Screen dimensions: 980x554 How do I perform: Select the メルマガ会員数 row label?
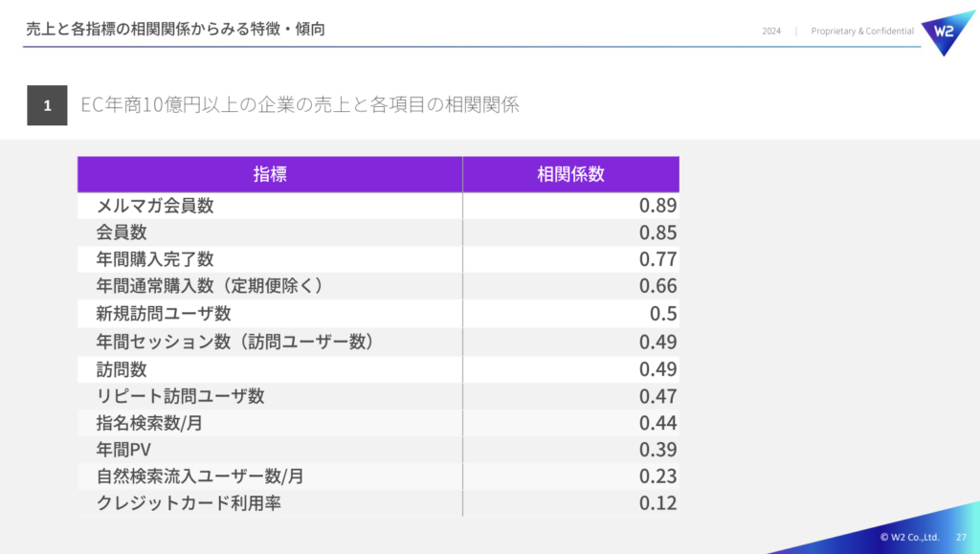[155, 206]
